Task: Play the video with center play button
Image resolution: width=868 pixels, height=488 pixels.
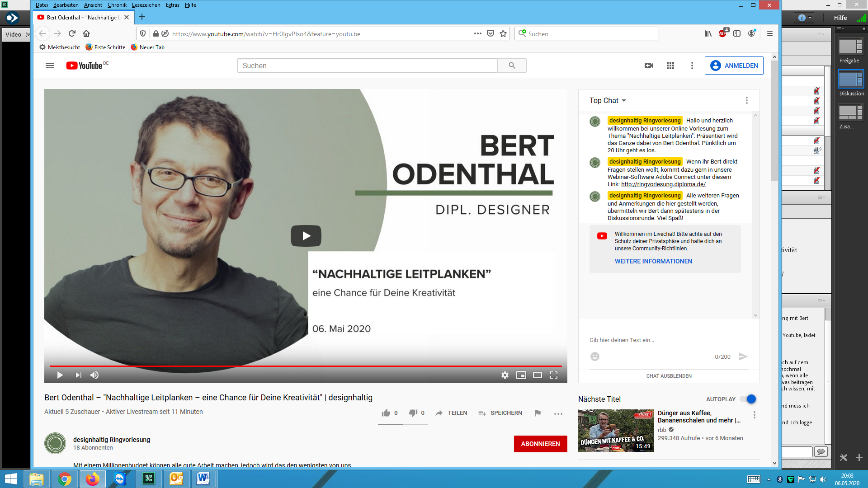Action: [306, 236]
